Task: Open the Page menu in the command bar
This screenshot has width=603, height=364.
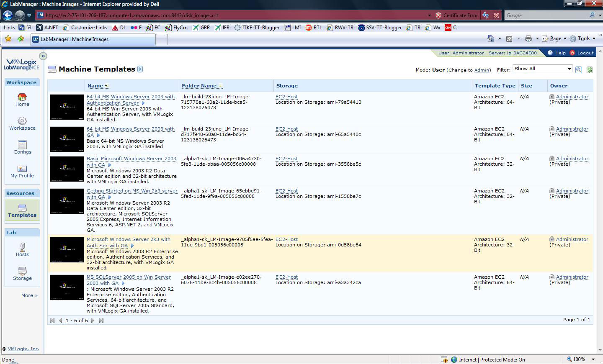Action: click(554, 38)
